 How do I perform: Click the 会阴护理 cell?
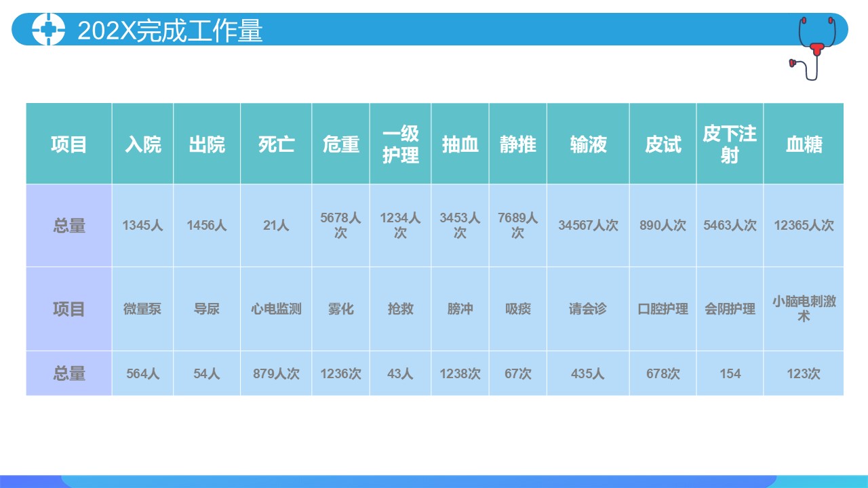pyautogui.click(x=730, y=309)
